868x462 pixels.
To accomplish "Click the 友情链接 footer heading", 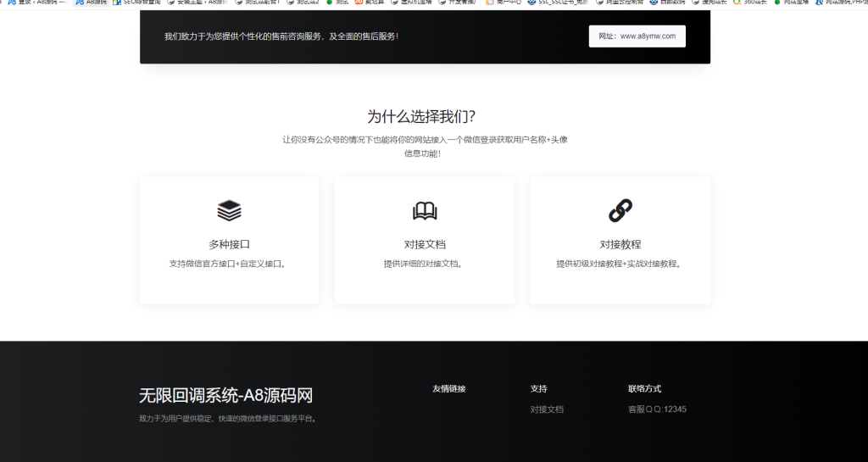I will (449, 388).
